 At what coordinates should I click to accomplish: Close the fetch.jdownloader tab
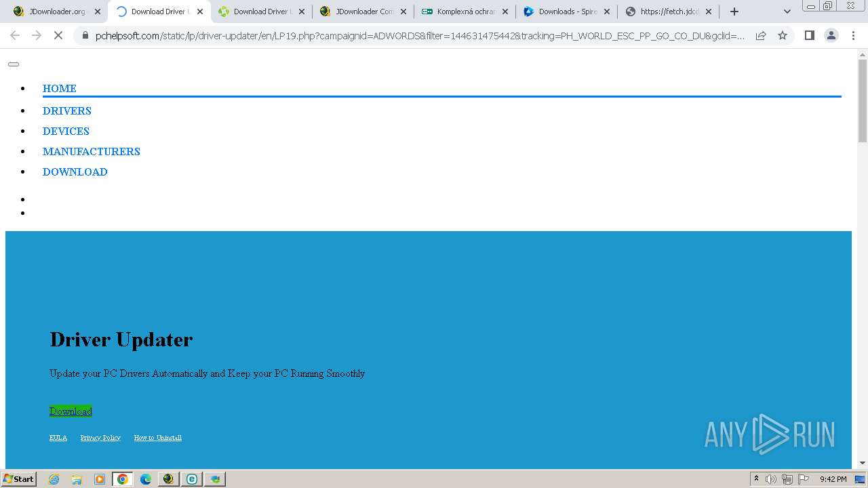tap(709, 12)
